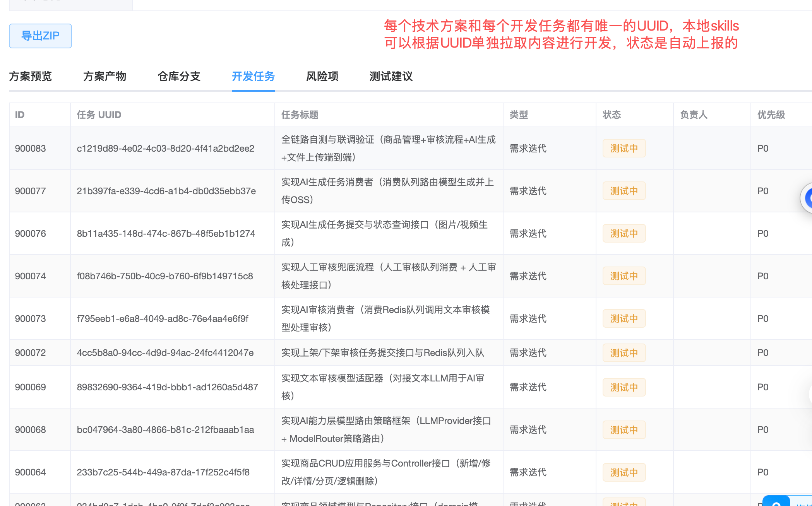The height and width of the screenshot is (506, 812).
Task: Switch to the 方案预览 tab
Action: (31, 76)
